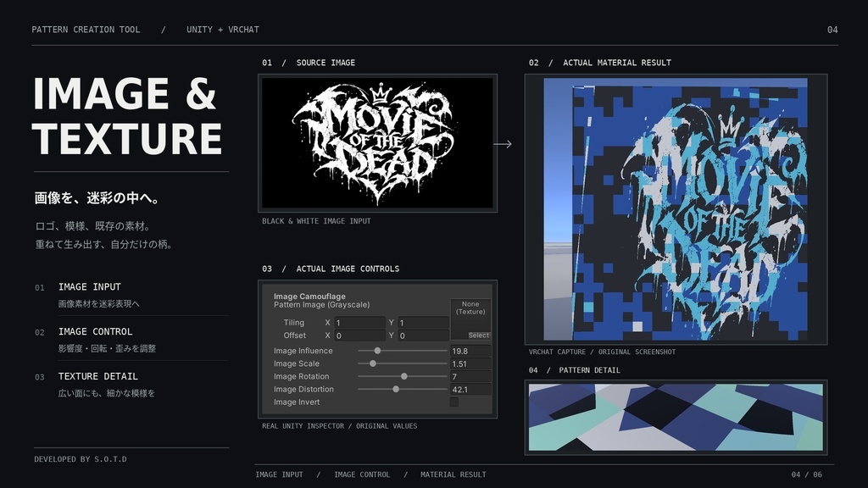Click the "Tiling" property label
This screenshot has height=488, width=868.
coord(294,323)
